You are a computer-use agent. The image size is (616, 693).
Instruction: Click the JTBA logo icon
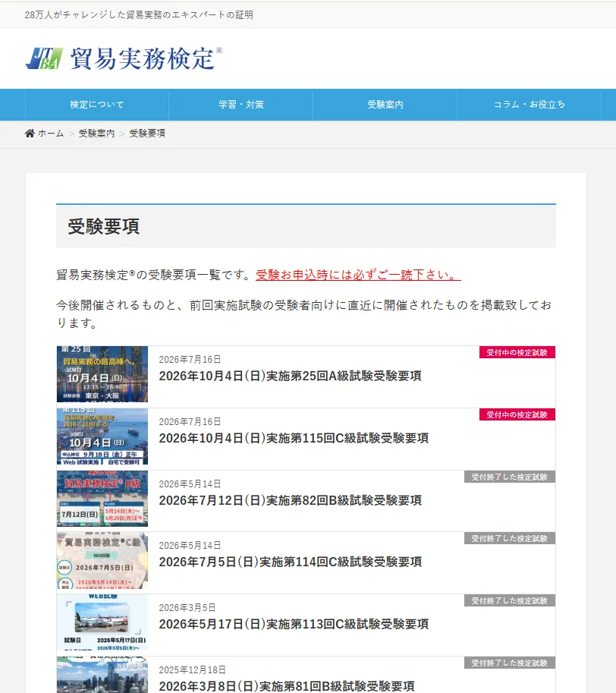point(44,58)
